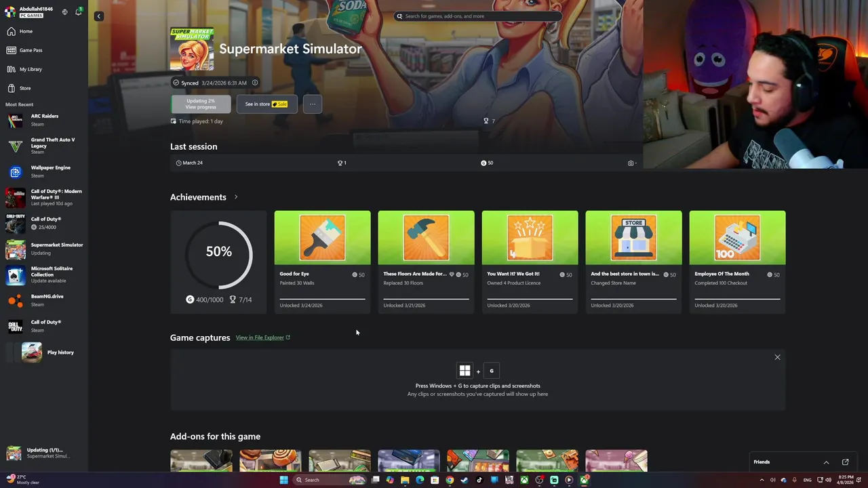Click the Call of Duty 25/4000 entry

[44, 223]
